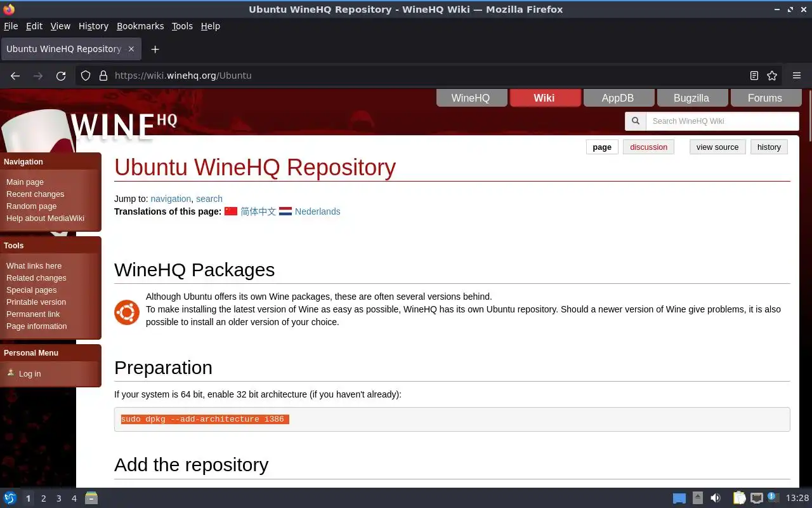Click the Chinese flag icon

231,211
